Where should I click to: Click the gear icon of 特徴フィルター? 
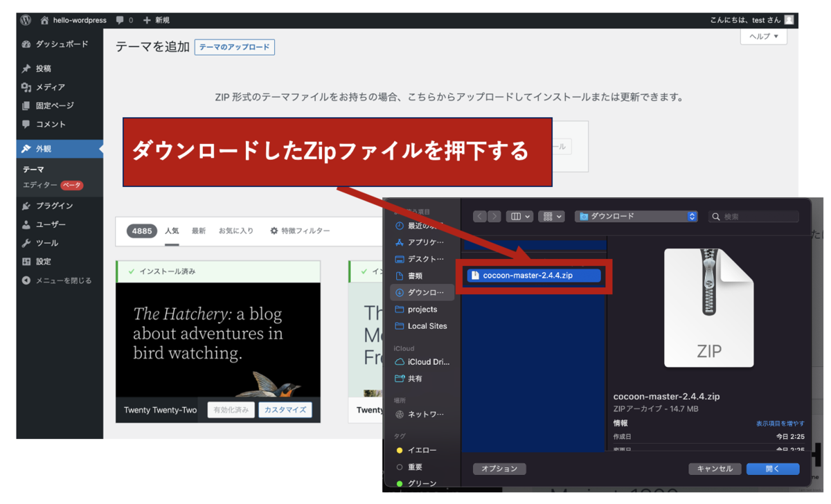coord(274,231)
